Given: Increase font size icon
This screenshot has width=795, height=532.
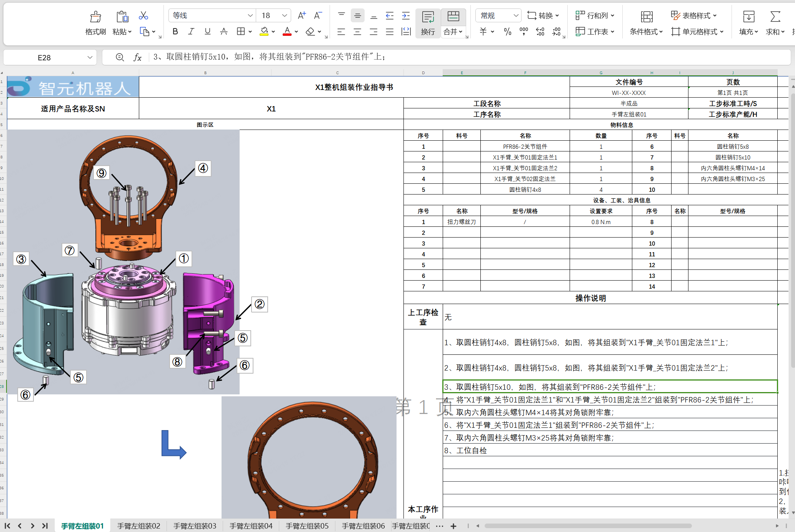Looking at the screenshot, I should point(302,15).
